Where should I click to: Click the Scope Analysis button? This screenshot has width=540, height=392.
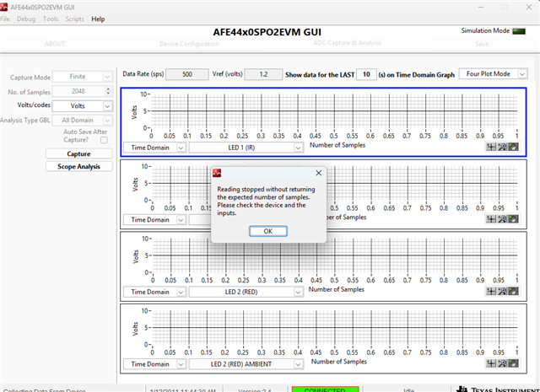click(78, 166)
